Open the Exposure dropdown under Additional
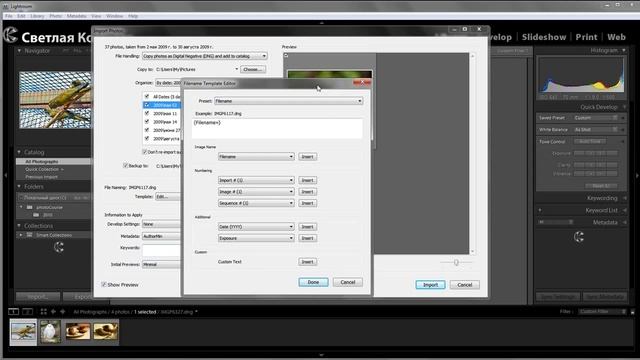 click(x=256, y=238)
